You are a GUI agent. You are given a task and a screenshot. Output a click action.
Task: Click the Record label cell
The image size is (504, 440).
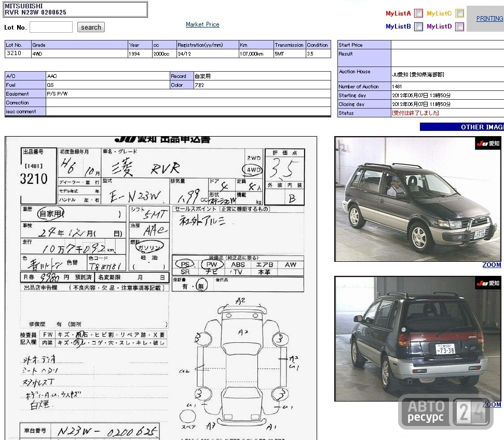point(182,76)
